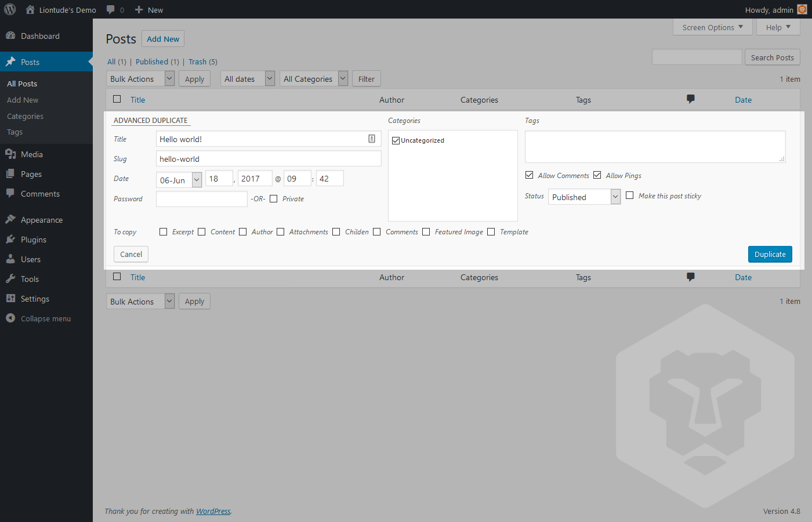Open the Status Published dropdown

pos(585,197)
